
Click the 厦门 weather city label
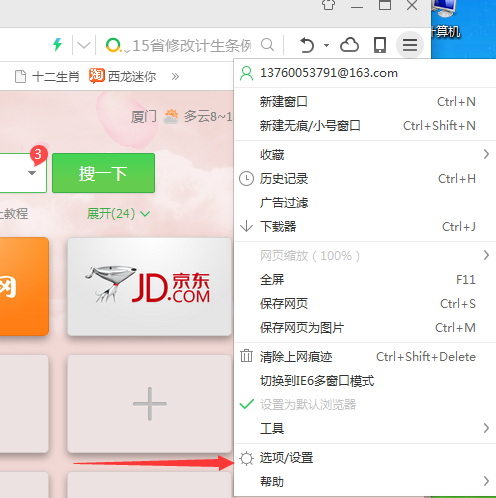(143, 117)
